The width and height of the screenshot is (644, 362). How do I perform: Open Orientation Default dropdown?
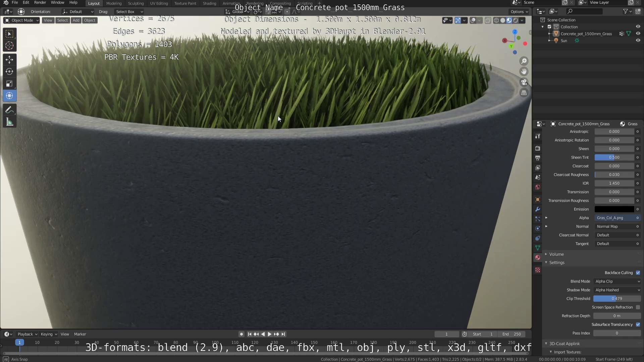(78, 12)
